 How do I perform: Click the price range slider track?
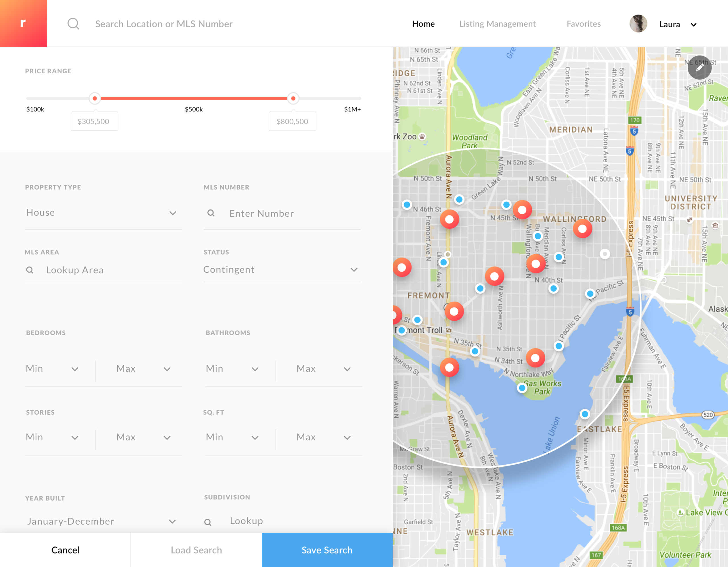tap(194, 98)
